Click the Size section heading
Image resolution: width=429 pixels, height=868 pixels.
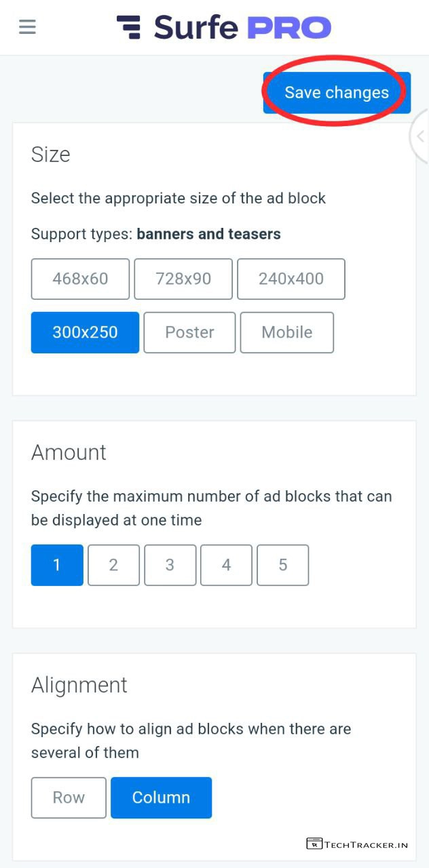(x=51, y=155)
